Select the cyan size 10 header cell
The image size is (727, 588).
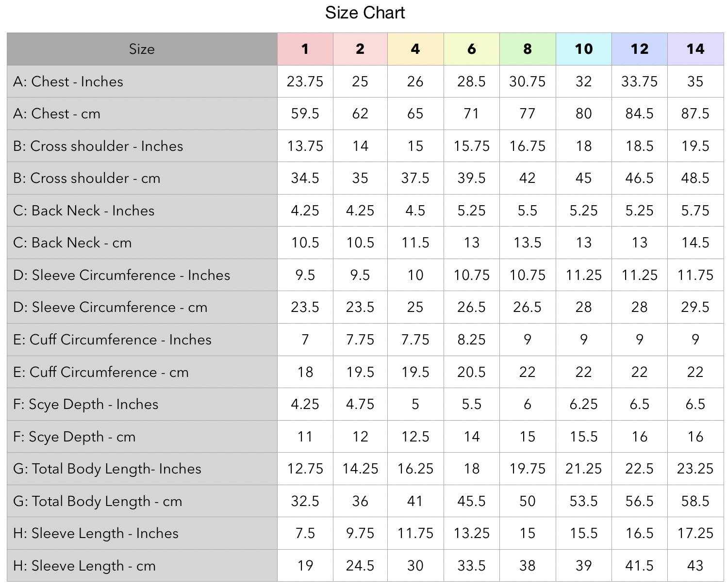[x=583, y=49]
